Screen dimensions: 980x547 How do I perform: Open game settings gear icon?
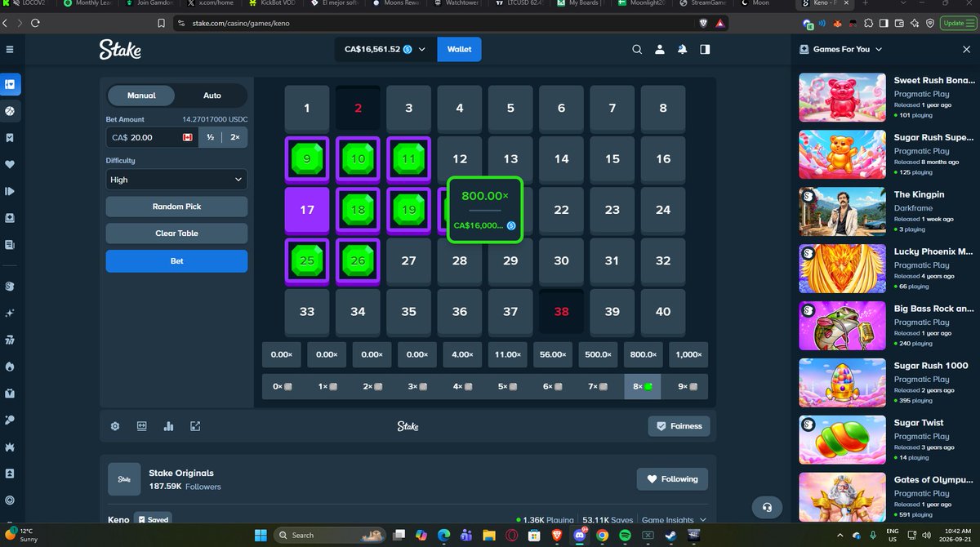(115, 426)
